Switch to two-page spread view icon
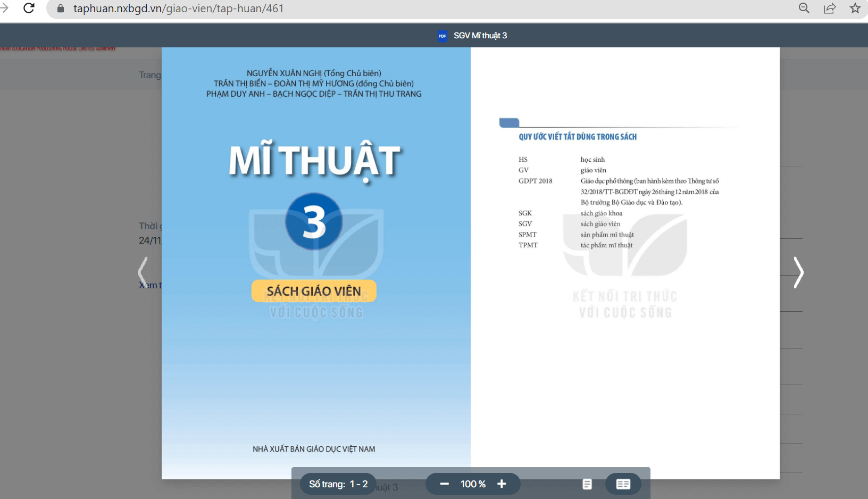The height and width of the screenshot is (499, 868). 623,484
